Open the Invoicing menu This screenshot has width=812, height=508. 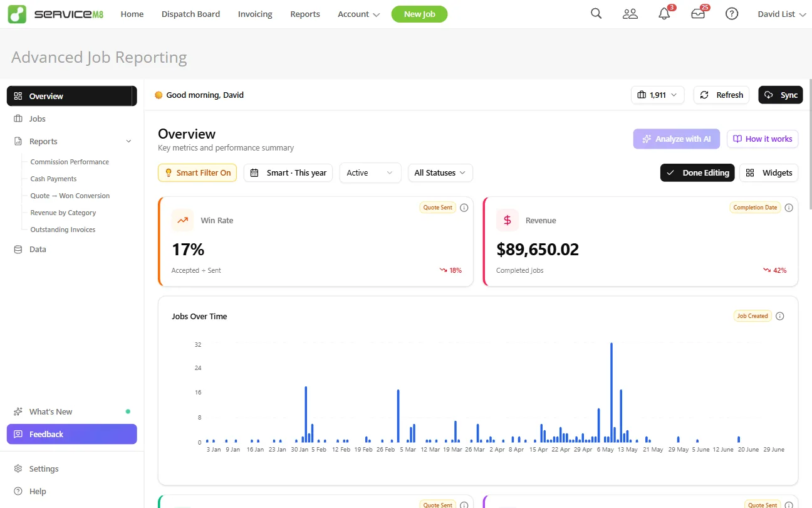pyautogui.click(x=255, y=14)
